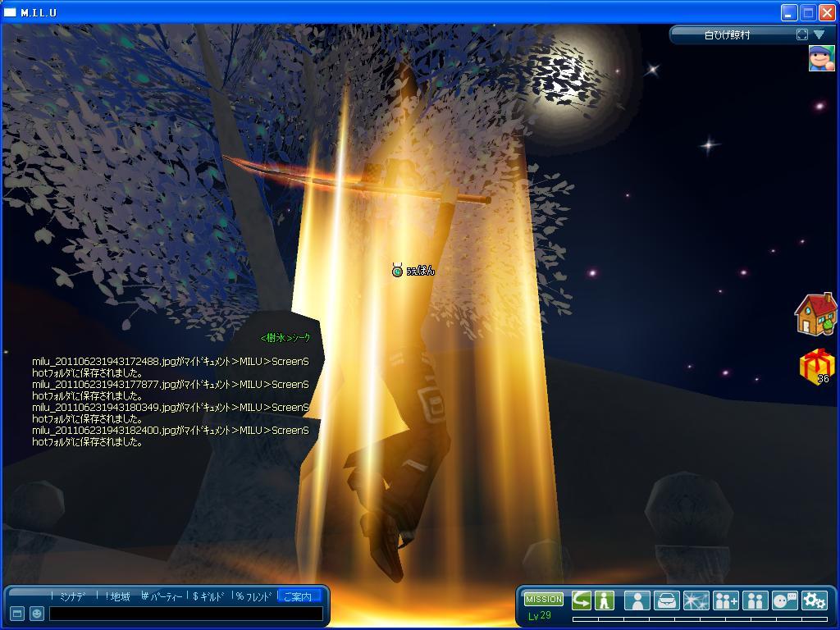This screenshot has width=840, height=630.
Task: Open the gift box icon showing 36
Action: point(817,367)
